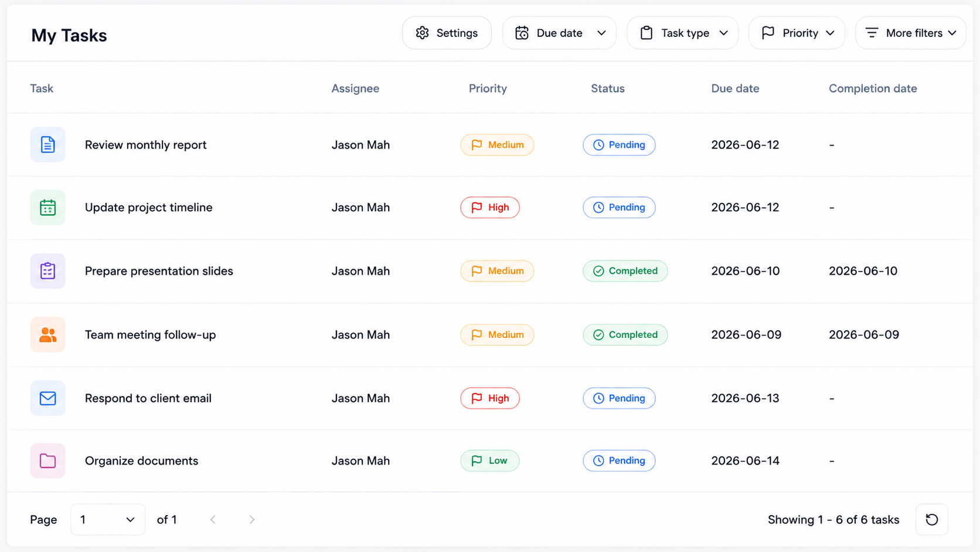The height and width of the screenshot is (552, 980).
Task: Select the task name Update project timeline
Action: click(x=149, y=208)
